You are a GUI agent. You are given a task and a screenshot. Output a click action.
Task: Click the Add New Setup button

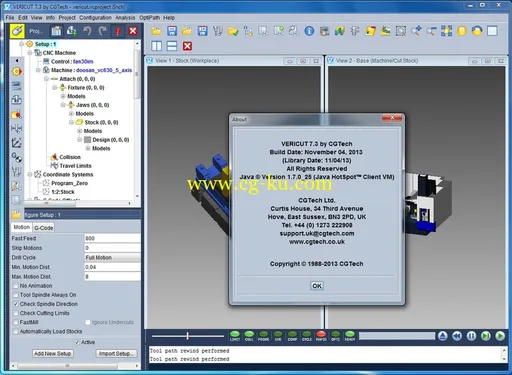[x=53, y=353]
